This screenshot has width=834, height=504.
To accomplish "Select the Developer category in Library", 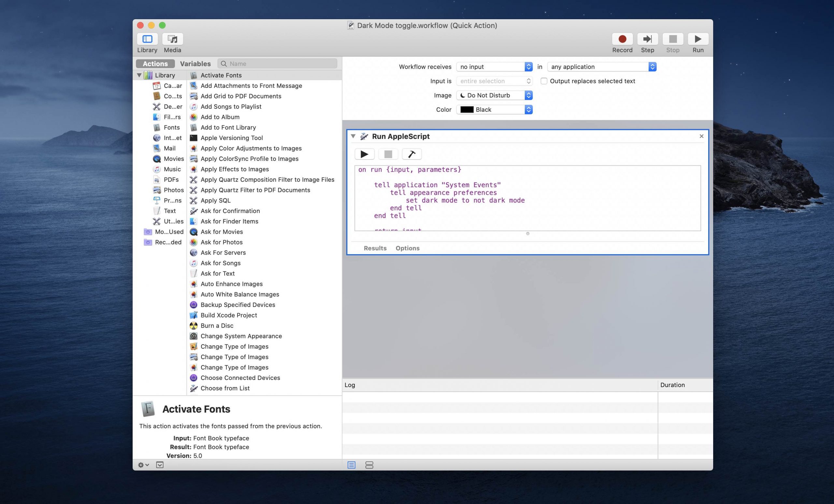I will coord(167,106).
